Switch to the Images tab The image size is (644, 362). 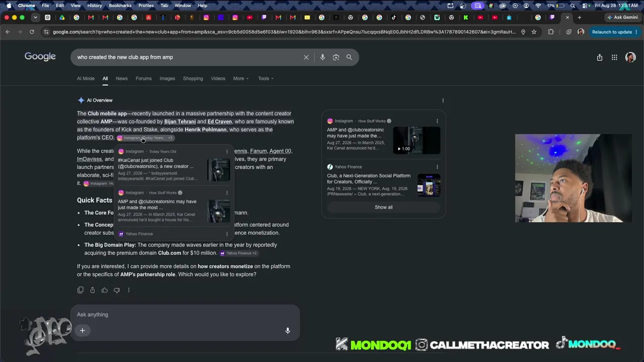[168, 78]
